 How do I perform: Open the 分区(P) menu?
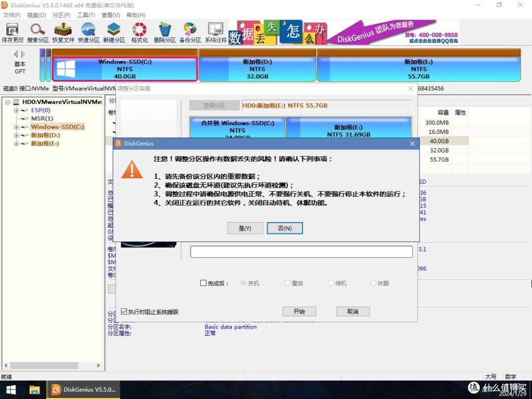(62, 15)
